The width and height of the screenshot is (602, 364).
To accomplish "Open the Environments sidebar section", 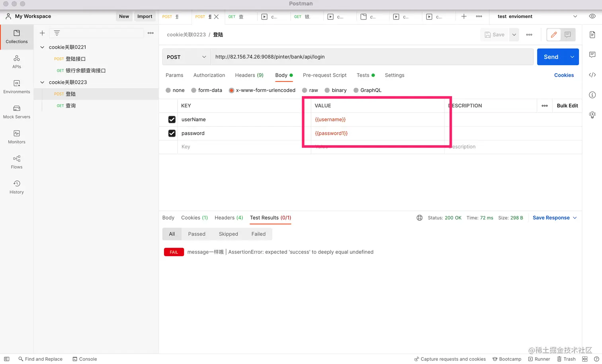I will coord(17,87).
